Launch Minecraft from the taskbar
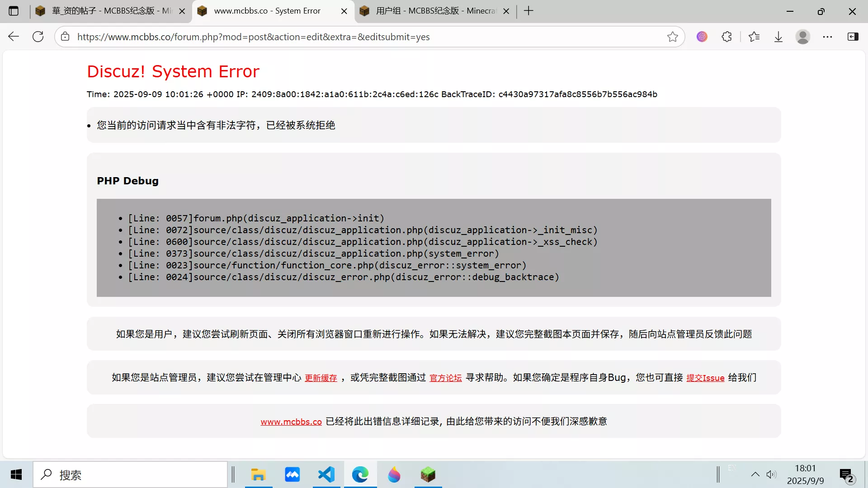This screenshot has height=488, width=868. [x=428, y=474]
